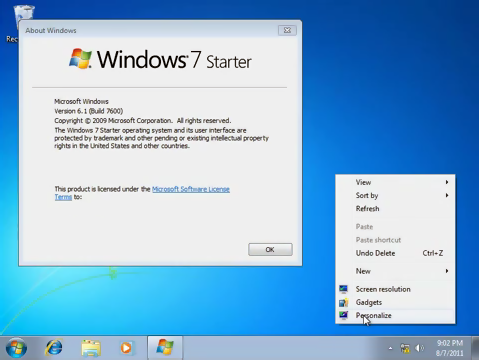
Task: Click the Screen resolution monitor icon
Action: click(343, 289)
